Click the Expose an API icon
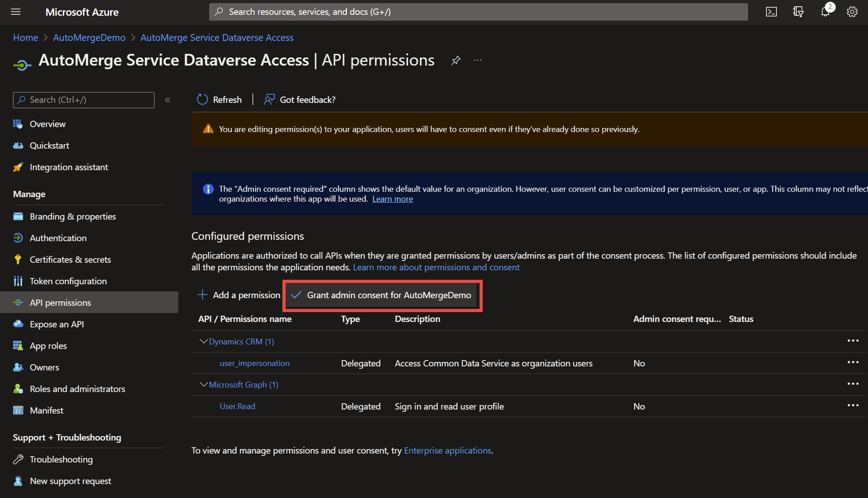The image size is (868, 498). [18, 324]
